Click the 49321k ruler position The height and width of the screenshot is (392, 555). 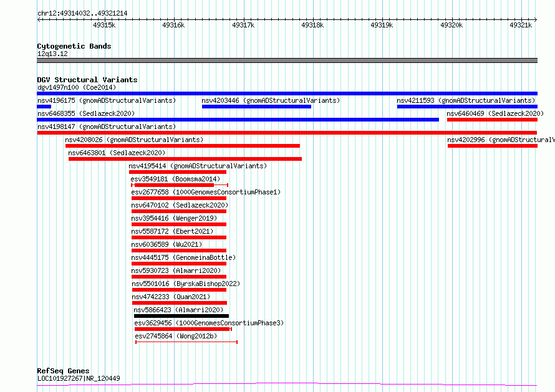point(521,25)
